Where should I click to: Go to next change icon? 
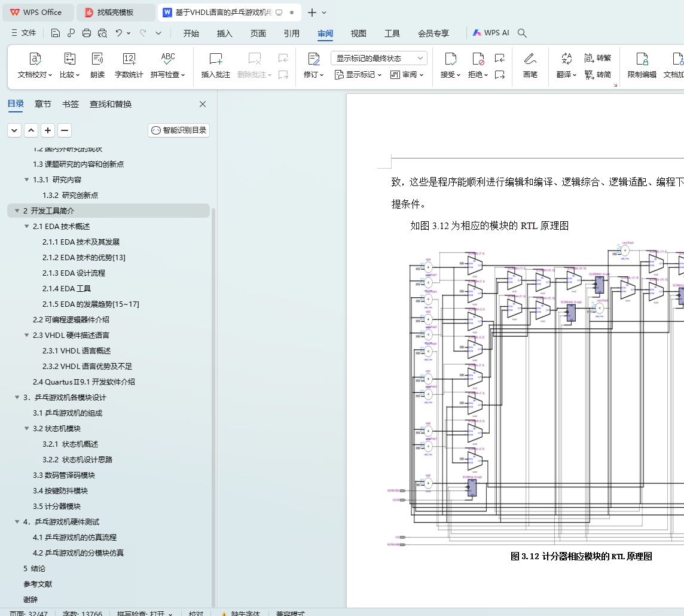click(x=499, y=75)
